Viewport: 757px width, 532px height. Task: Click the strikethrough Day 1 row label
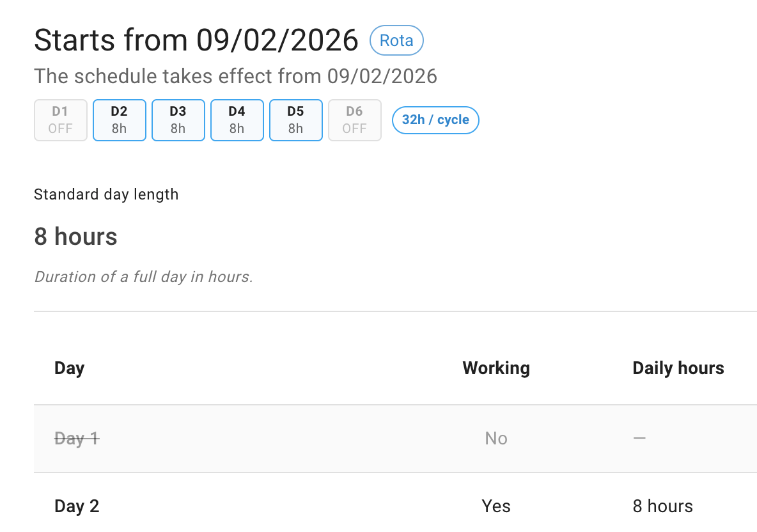pyautogui.click(x=76, y=439)
